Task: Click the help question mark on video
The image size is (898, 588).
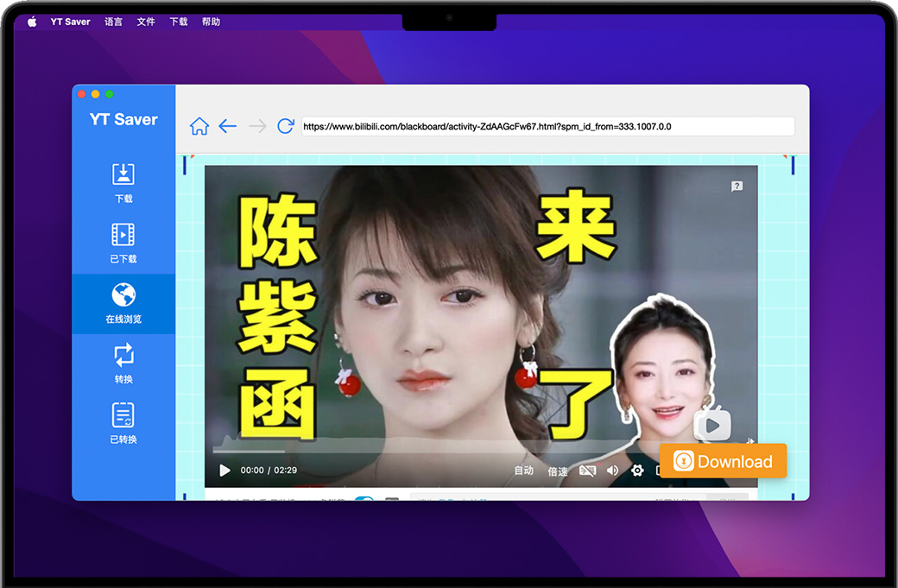Action: coord(737,186)
